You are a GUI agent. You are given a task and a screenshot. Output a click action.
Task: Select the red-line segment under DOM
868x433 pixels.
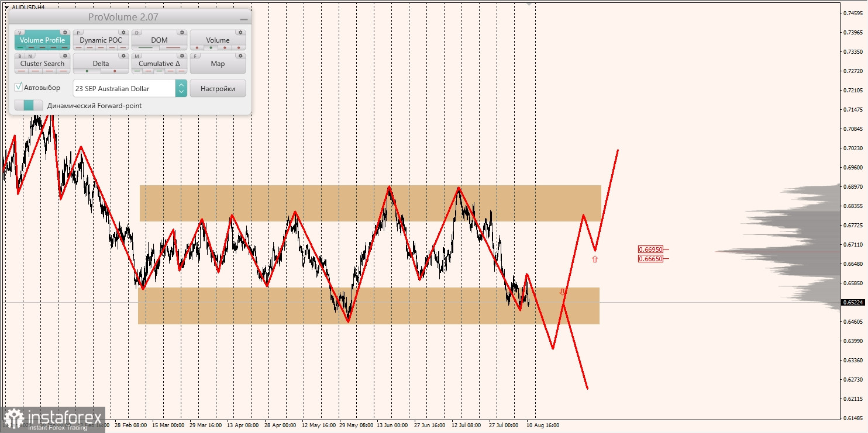(173, 47)
